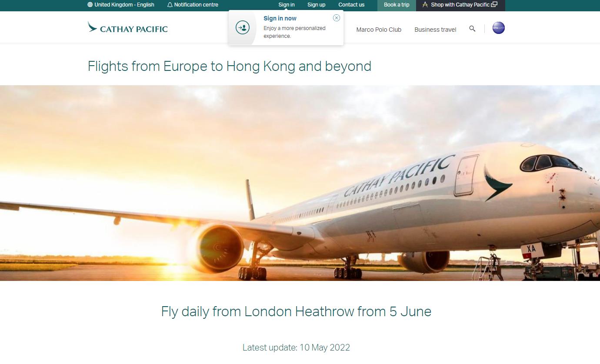The width and height of the screenshot is (600, 364).
Task: Click the bell notification icon
Action: (170, 5)
